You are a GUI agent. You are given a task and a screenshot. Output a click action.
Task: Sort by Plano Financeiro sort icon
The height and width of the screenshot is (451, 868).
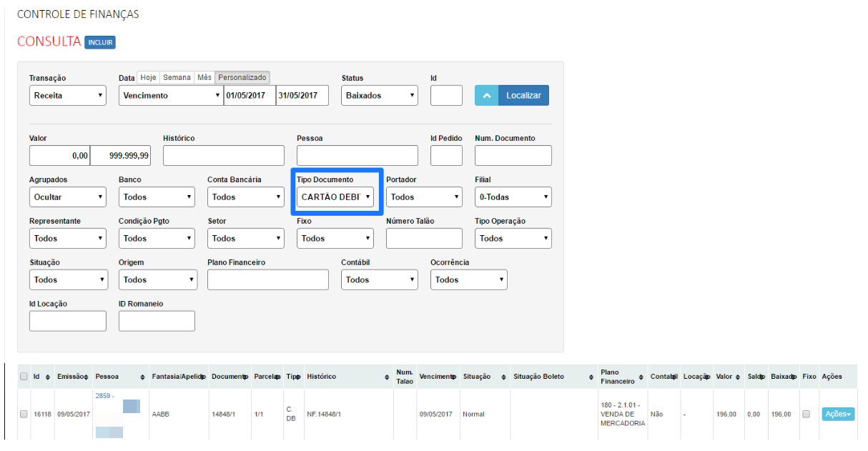pyautogui.click(x=641, y=377)
